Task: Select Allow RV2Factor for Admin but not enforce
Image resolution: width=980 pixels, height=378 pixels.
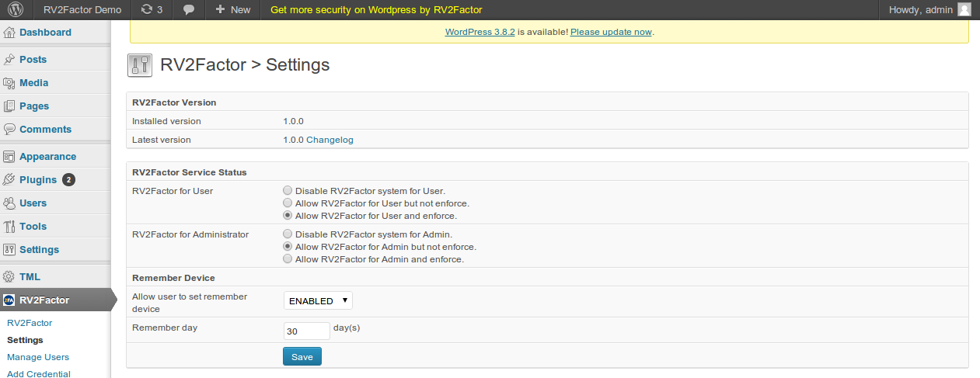Action: coord(288,246)
